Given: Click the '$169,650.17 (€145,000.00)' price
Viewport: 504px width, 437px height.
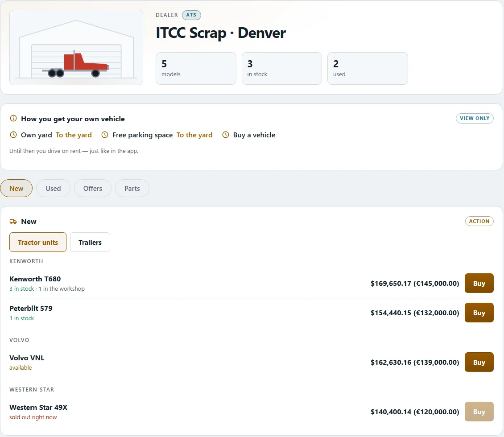Looking at the screenshot, I should (x=415, y=284).
